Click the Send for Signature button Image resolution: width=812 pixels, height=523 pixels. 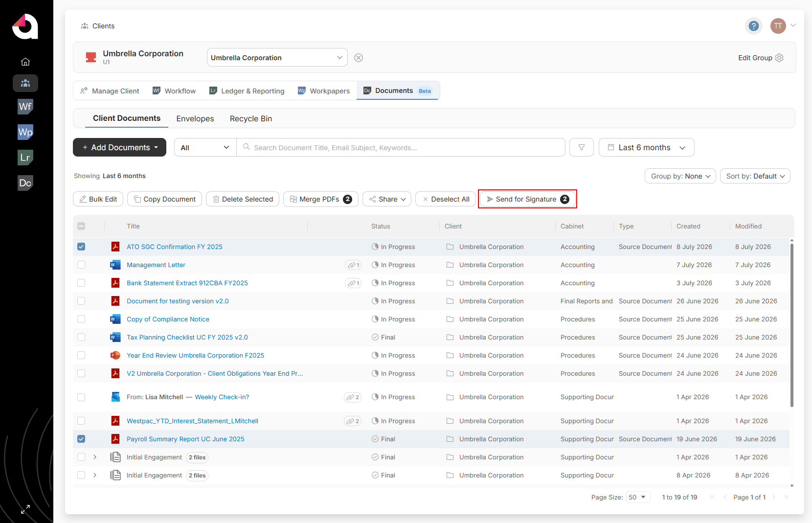[528, 199]
